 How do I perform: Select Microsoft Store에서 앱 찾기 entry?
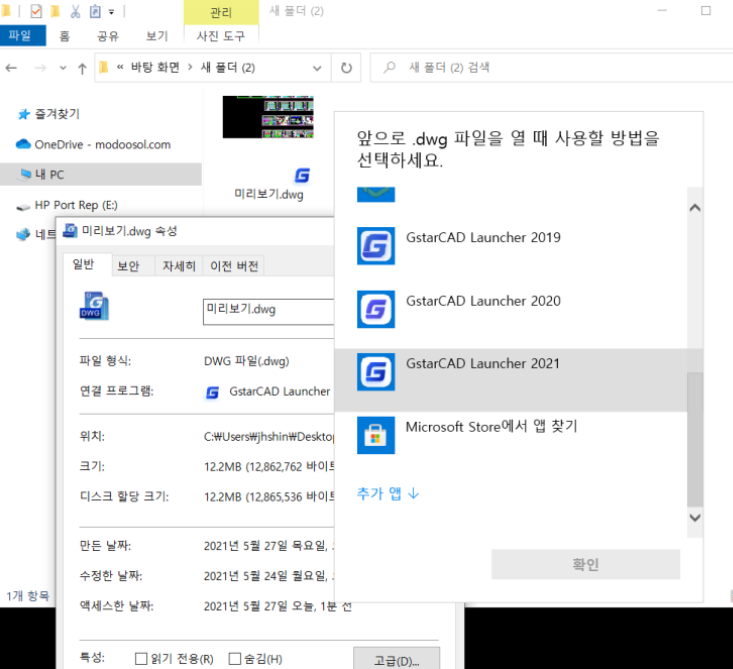coord(510,443)
